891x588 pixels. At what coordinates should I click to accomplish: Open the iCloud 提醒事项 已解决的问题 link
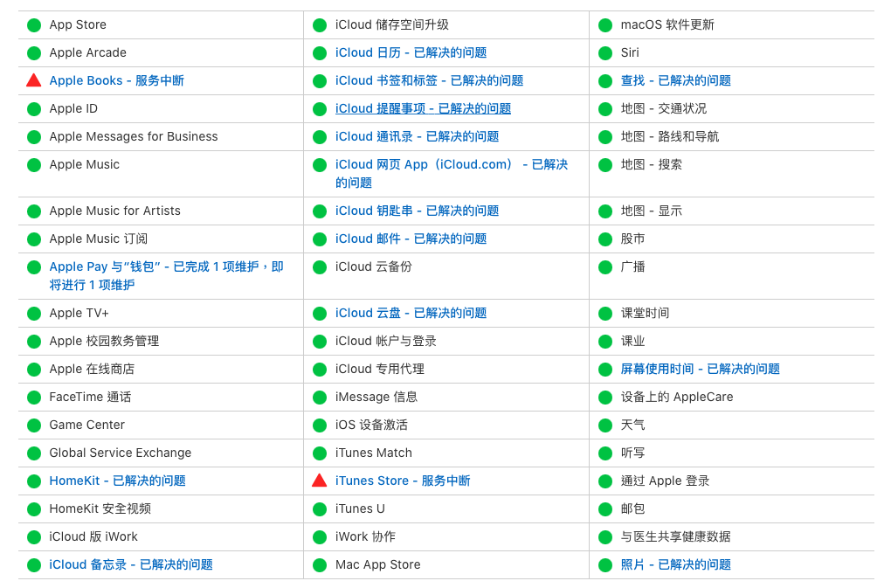click(x=423, y=108)
